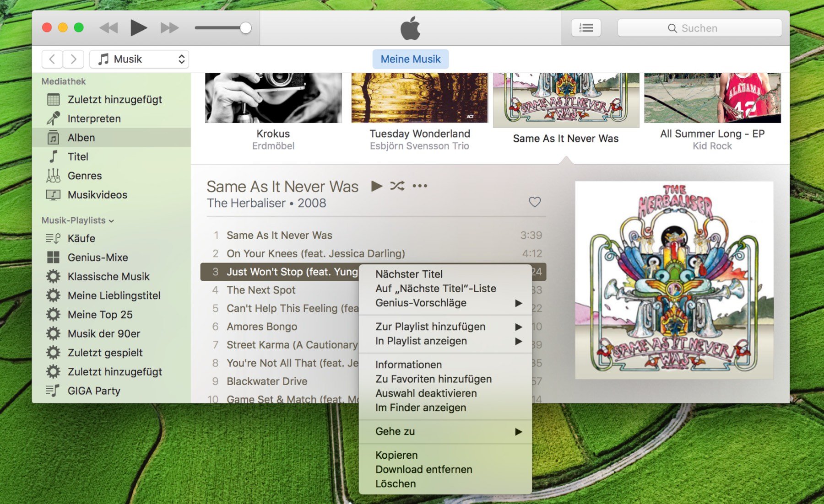The image size is (824, 504).
Task: Go forward with the right chevron
Action: 73,59
